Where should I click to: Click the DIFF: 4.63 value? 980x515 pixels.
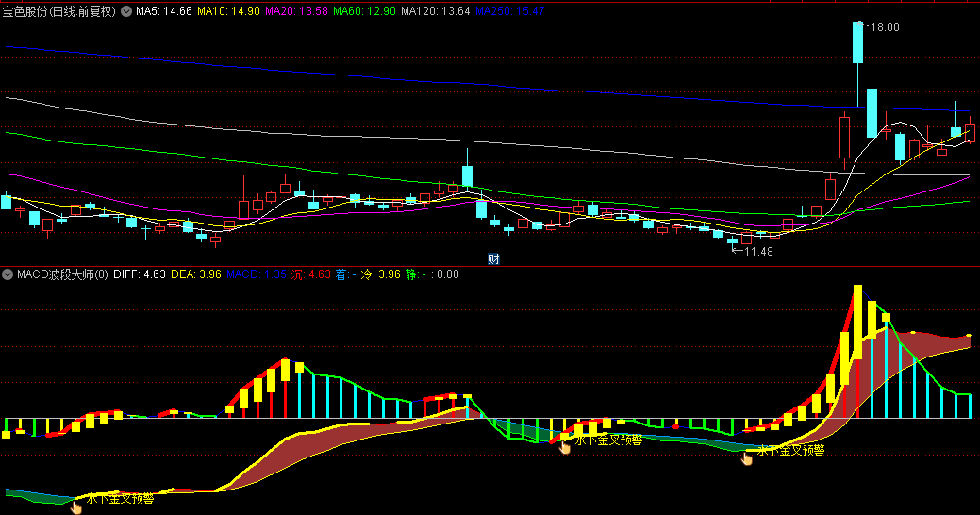click(x=140, y=274)
